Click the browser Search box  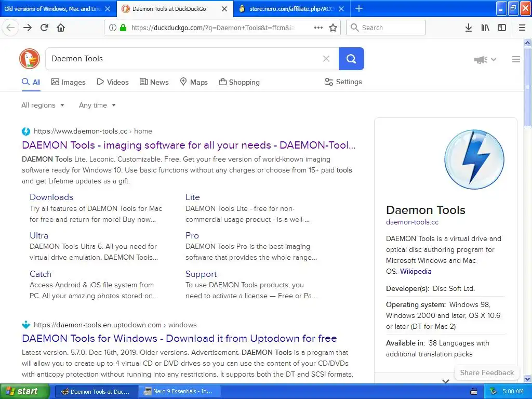pos(386,28)
